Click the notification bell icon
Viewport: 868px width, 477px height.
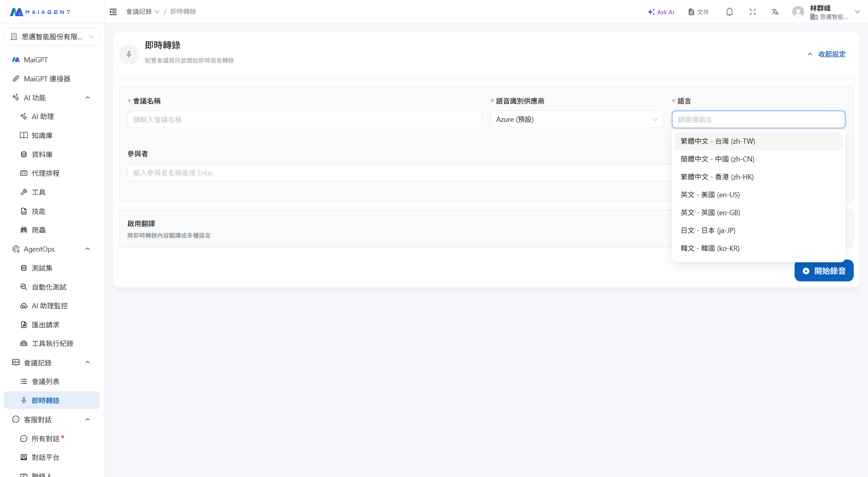pyautogui.click(x=729, y=12)
